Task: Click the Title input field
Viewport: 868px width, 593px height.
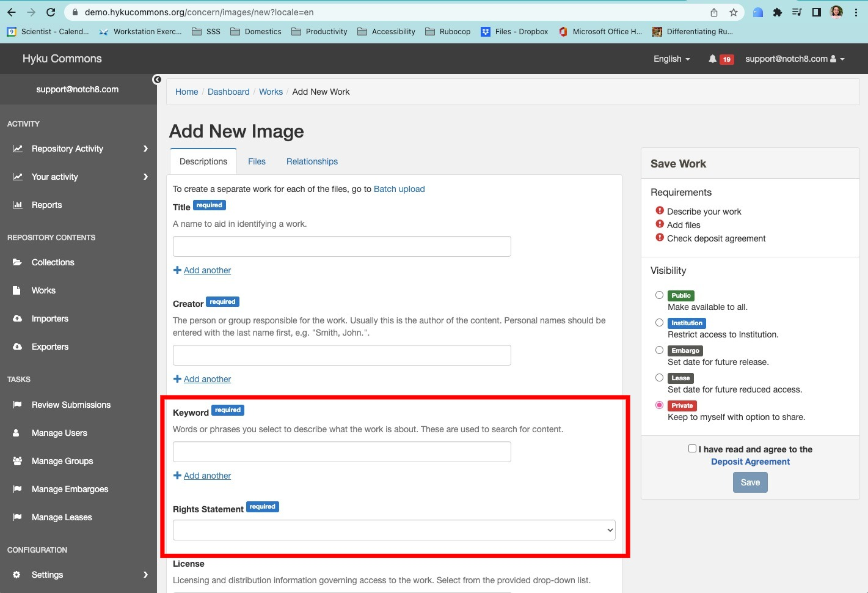Action: (x=341, y=246)
